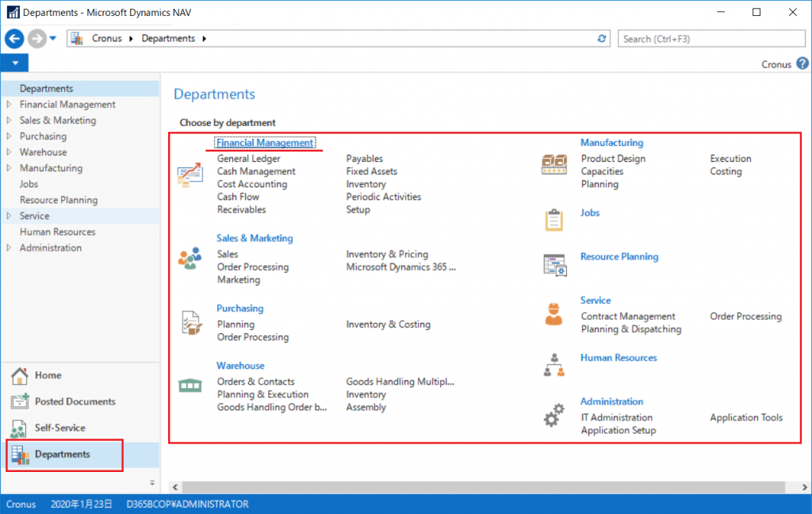This screenshot has height=514, width=812.
Task: Open the Manufacturing department heading link
Action: click(x=611, y=143)
